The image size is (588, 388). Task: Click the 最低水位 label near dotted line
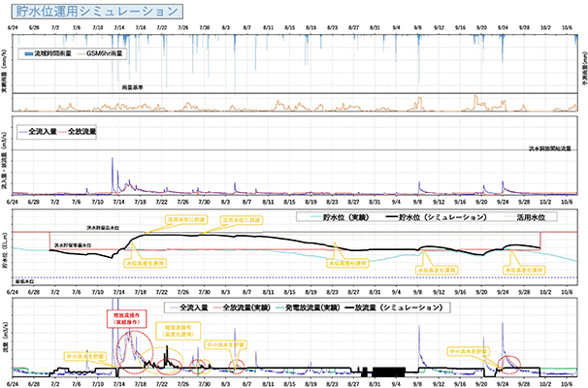tap(24, 281)
